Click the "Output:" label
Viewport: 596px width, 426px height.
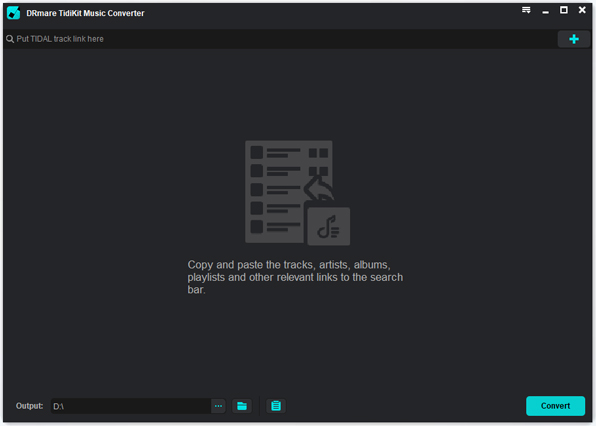click(x=29, y=406)
